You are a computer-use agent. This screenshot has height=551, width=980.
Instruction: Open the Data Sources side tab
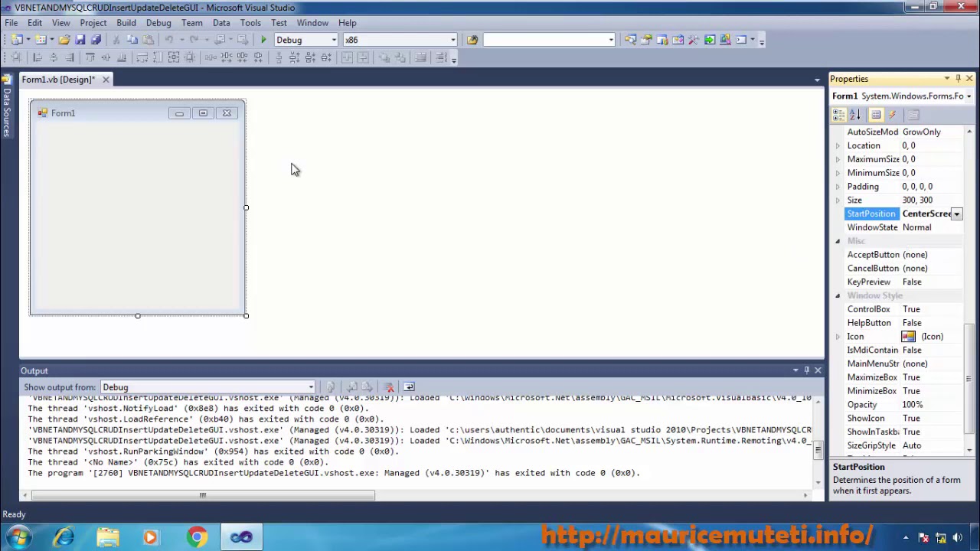click(7, 106)
